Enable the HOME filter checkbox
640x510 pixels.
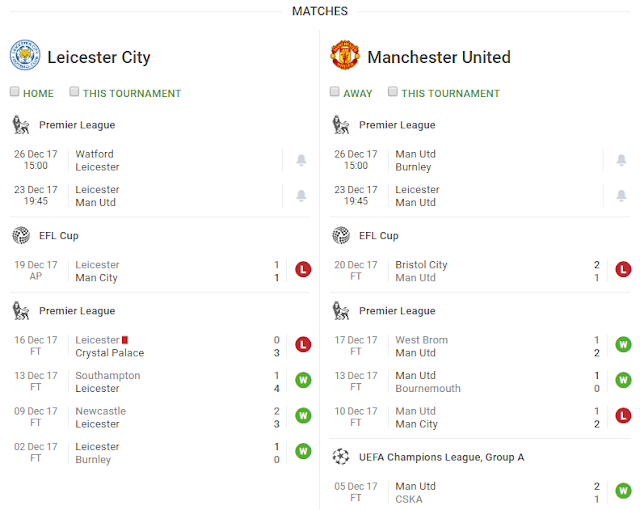tap(15, 92)
